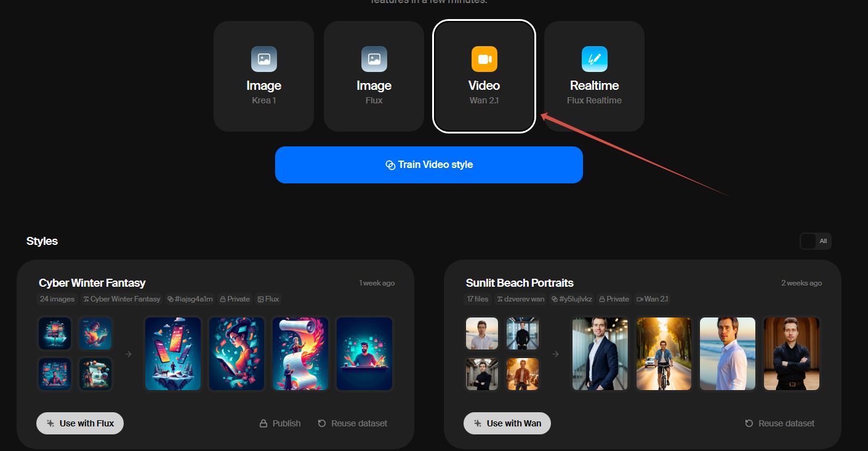Publish the Cyber Winter Fantasy style
Image resolution: width=868 pixels, height=451 pixels.
[280, 423]
